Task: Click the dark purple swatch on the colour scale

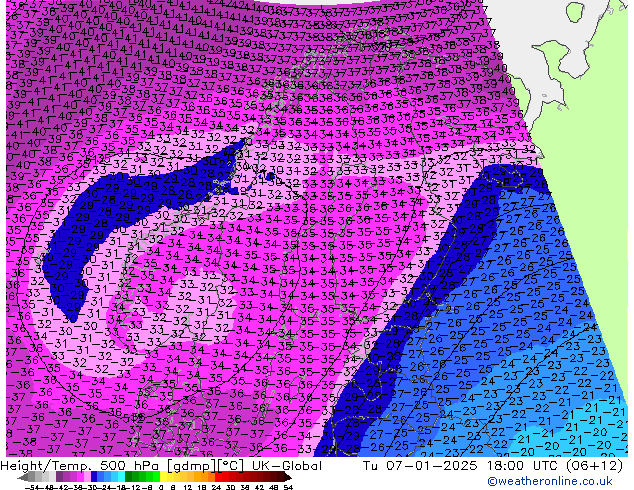Action: tap(59, 477)
